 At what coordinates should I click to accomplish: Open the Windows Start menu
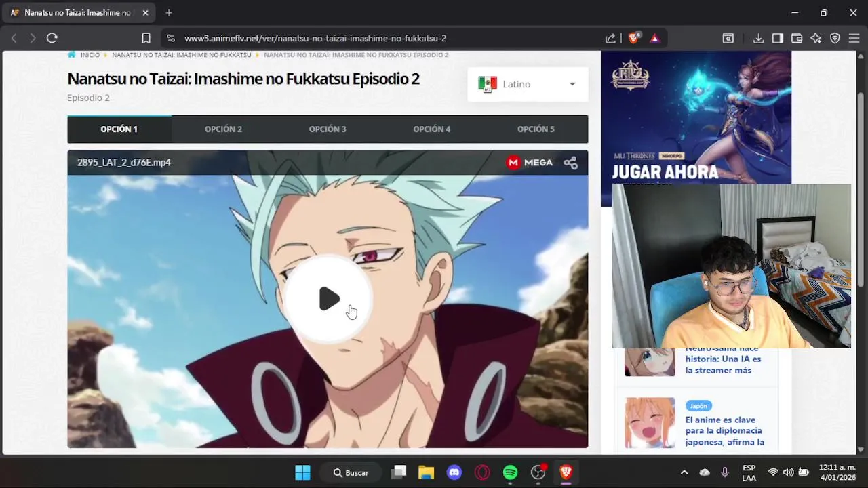[x=302, y=472]
